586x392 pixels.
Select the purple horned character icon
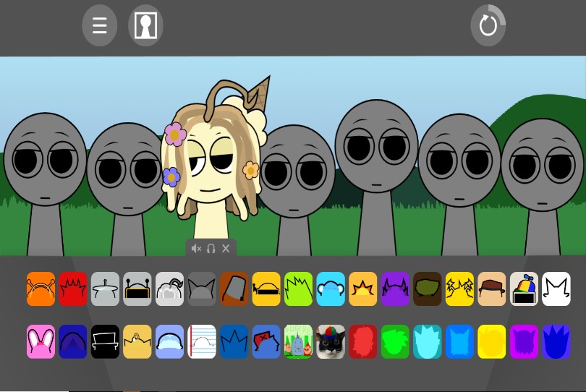[x=395, y=289]
